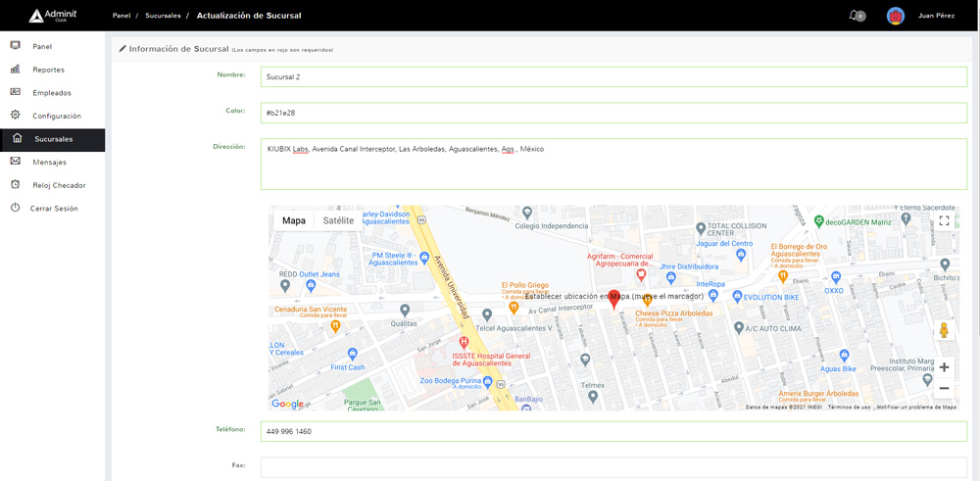Click Cerrar Sesión to log out

(x=54, y=209)
